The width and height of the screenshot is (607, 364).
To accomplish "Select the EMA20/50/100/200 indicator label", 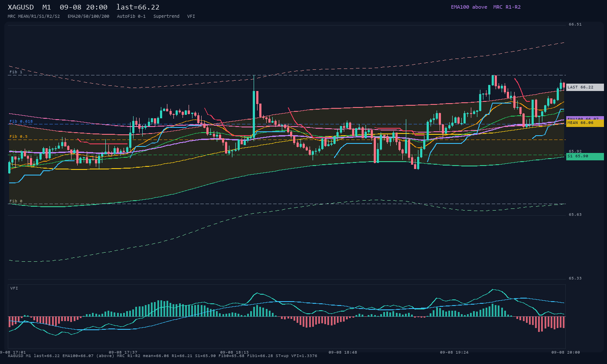I will point(88,16).
